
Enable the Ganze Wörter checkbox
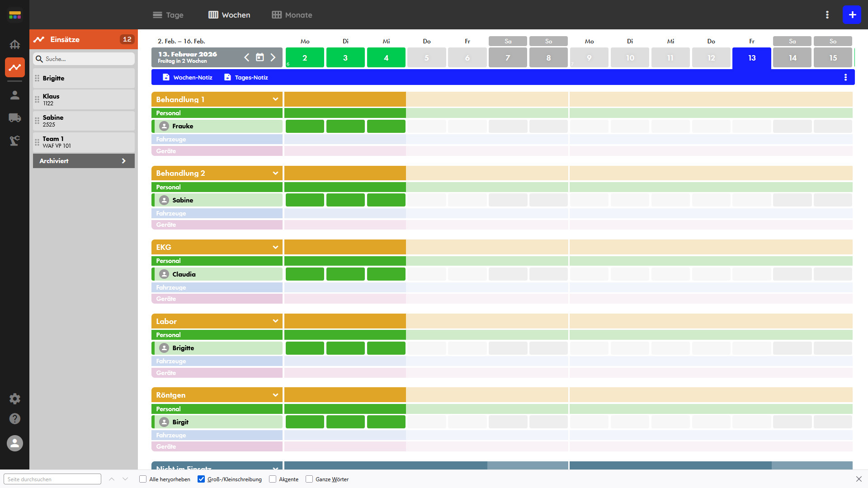(309, 479)
